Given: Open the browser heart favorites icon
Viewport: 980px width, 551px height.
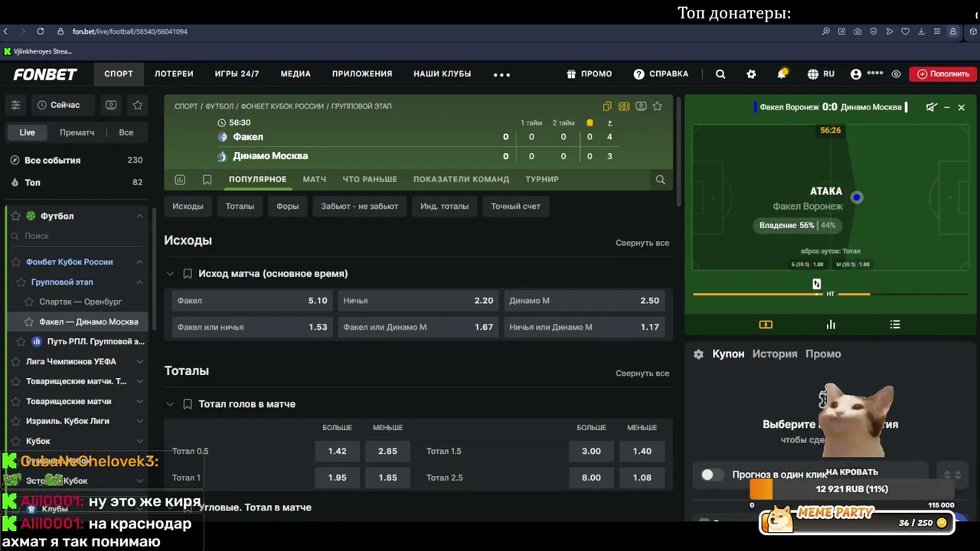Looking at the screenshot, I should coord(905,31).
